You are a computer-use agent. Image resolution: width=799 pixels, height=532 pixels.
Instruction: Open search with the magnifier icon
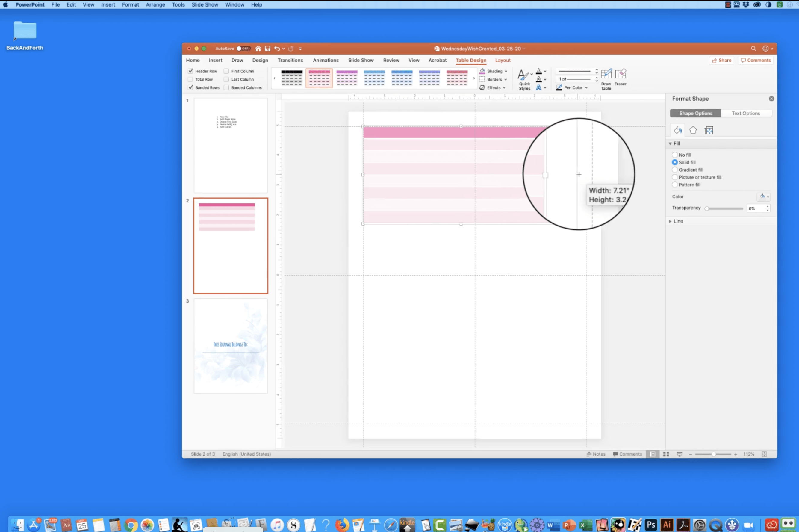(x=753, y=49)
